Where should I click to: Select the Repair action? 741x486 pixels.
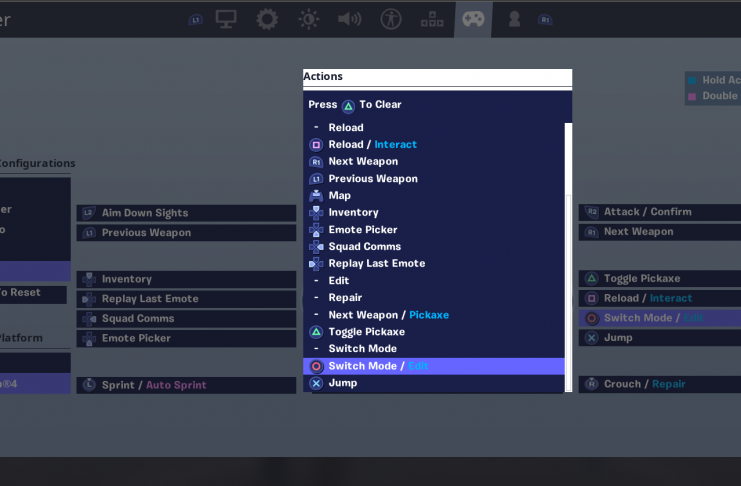(x=434, y=298)
